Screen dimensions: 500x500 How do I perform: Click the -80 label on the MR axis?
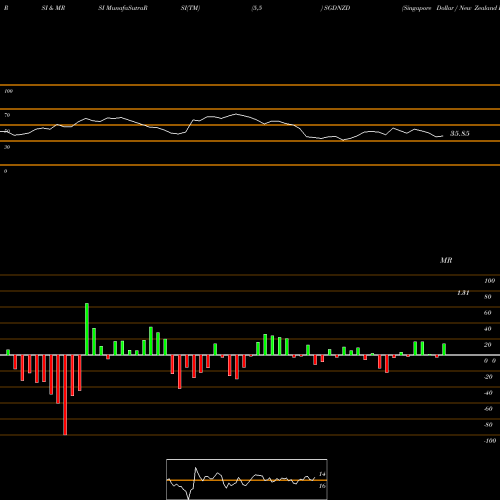click(x=488, y=425)
